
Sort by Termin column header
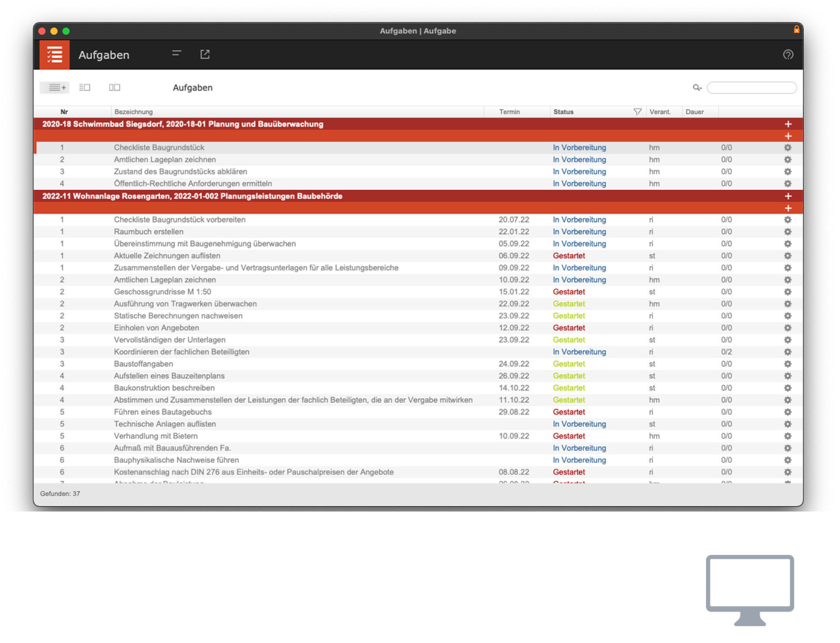(509, 112)
